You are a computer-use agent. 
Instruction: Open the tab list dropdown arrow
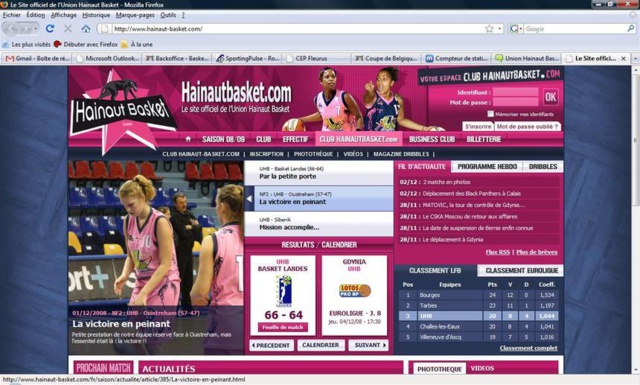click(x=635, y=59)
